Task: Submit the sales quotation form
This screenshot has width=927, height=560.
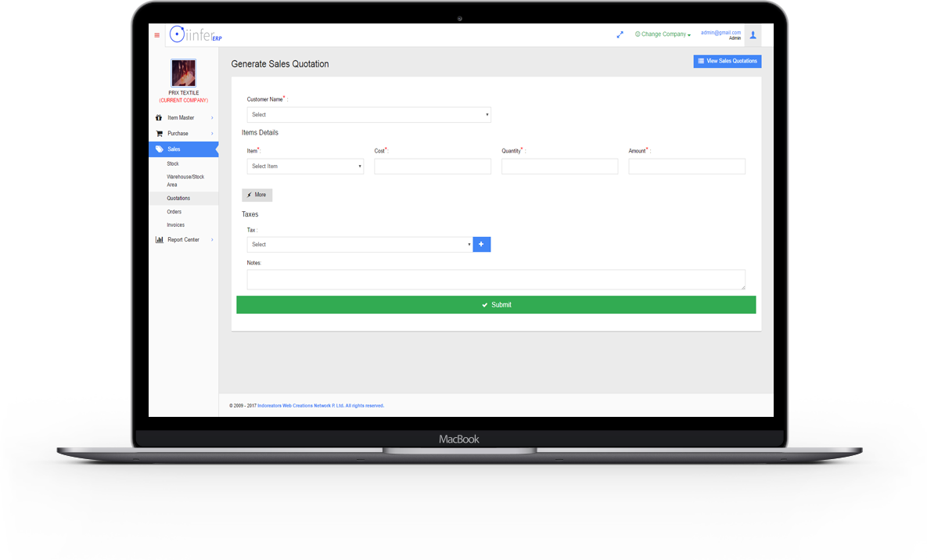Action: point(496,304)
